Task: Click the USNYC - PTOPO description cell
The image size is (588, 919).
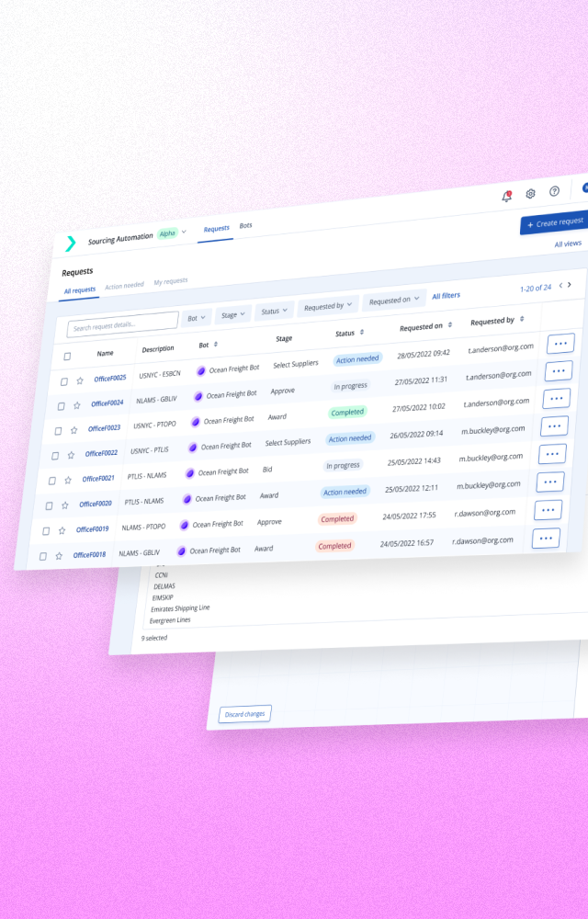Action: click(154, 425)
